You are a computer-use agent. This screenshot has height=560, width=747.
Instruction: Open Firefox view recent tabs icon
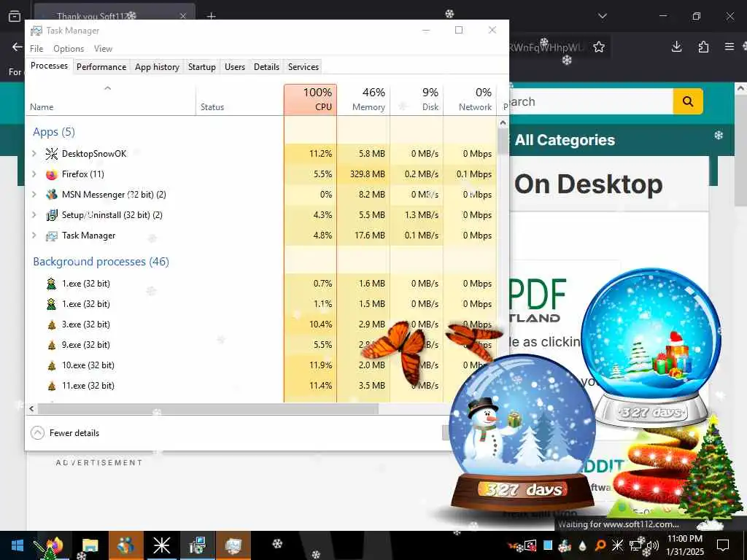point(15,16)
